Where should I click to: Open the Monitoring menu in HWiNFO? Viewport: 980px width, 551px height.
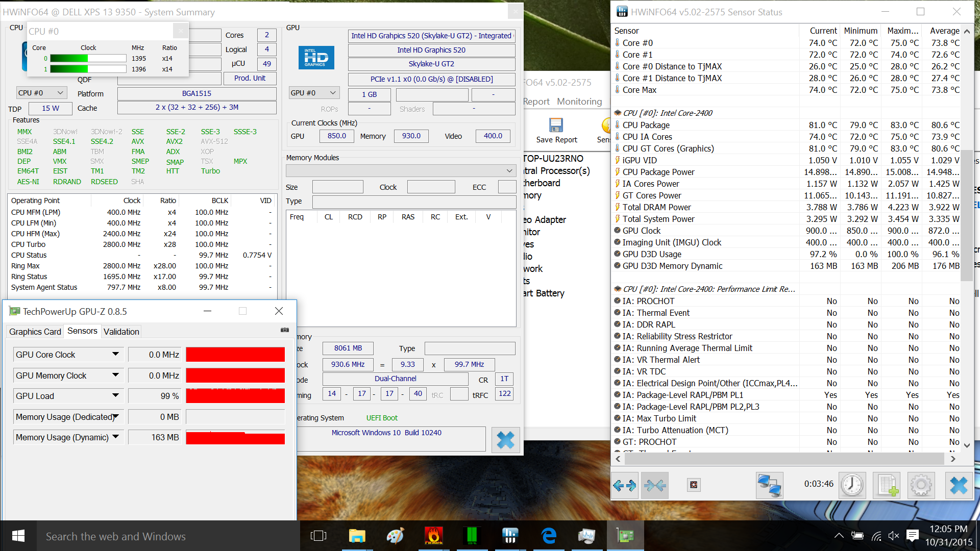579,102
